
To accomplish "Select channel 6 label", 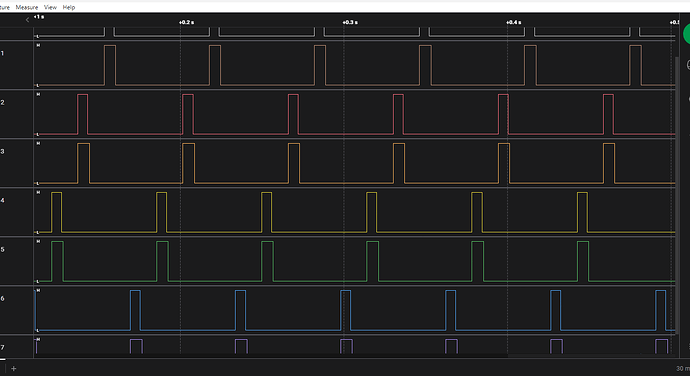I will [x=3, y=298].
